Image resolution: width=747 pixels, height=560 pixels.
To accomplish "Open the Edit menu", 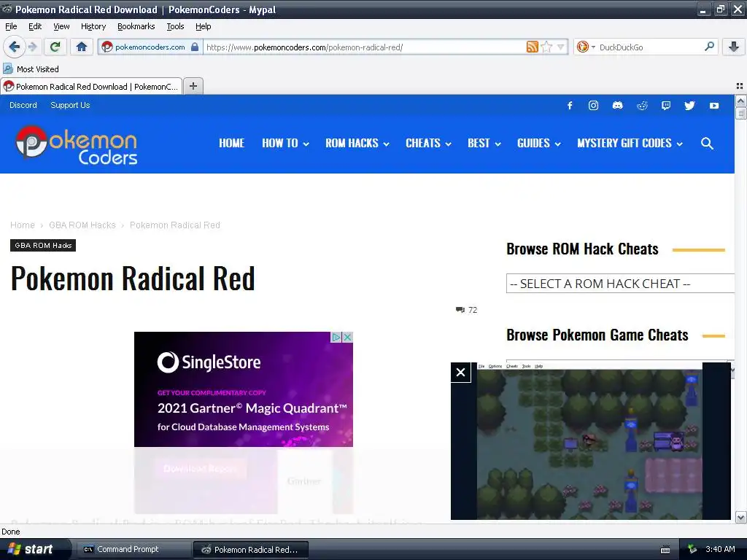I will click(35, 26).
